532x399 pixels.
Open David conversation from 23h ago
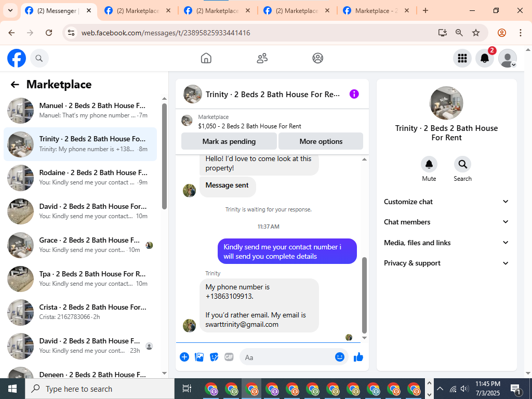click(x=80, y=345)
